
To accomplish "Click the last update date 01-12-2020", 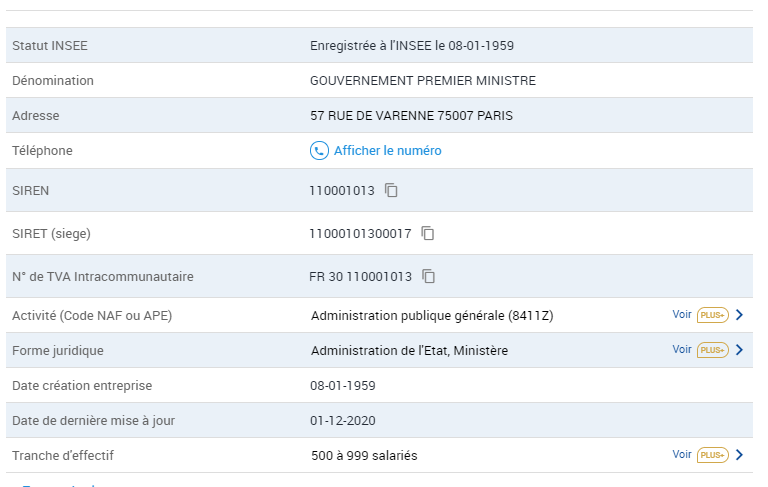I will point(343,420).
